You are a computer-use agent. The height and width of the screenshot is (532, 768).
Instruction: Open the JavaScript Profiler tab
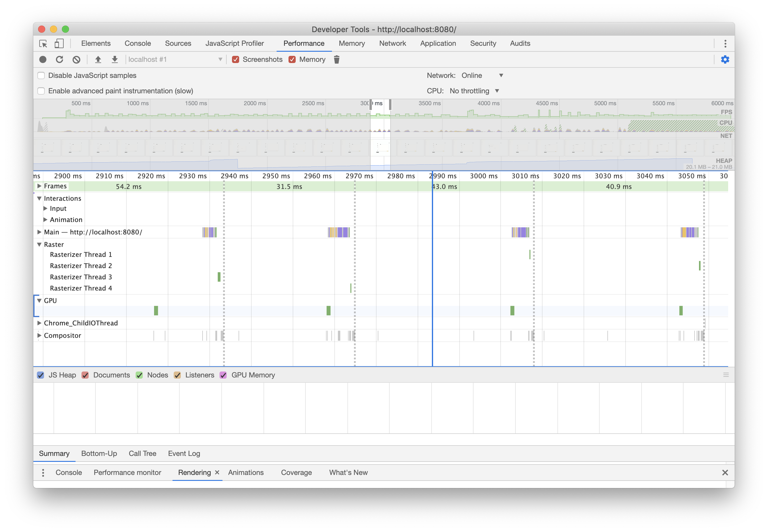coord(235,43)
